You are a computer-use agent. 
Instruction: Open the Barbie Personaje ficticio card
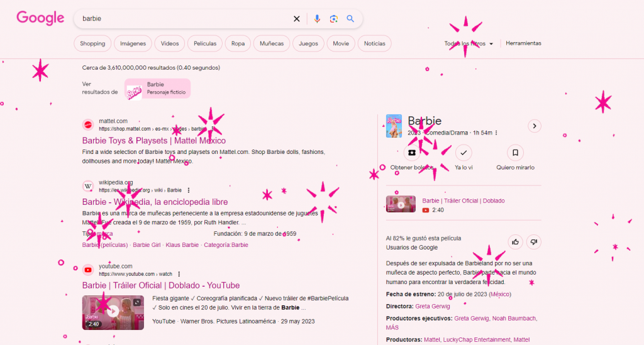(158, 89)
